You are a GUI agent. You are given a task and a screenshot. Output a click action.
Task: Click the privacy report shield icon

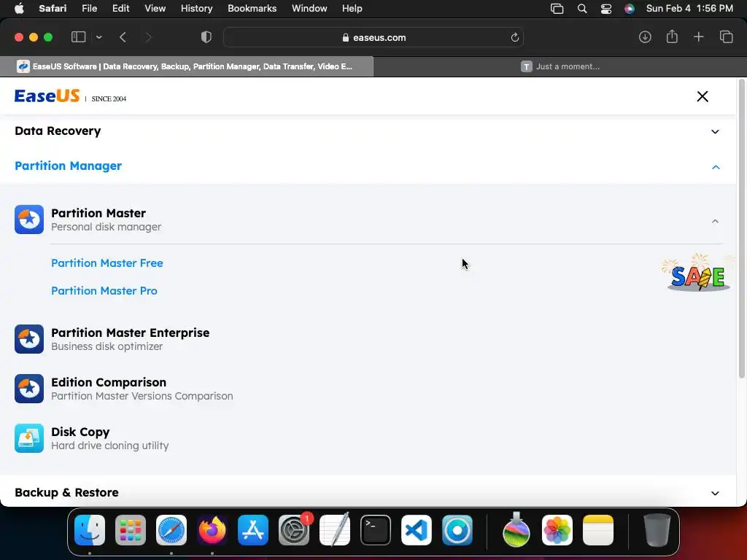[x=206, y=37]
